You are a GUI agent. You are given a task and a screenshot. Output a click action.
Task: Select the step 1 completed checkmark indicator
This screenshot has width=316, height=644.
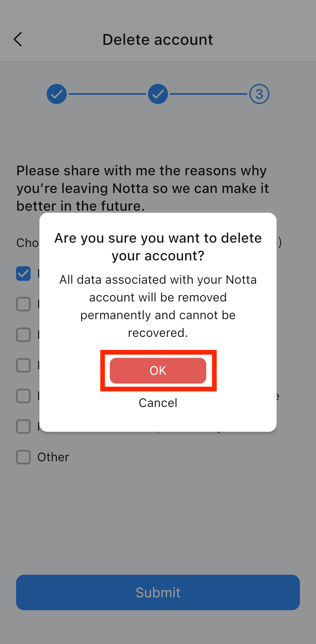(x=56, y=94)
